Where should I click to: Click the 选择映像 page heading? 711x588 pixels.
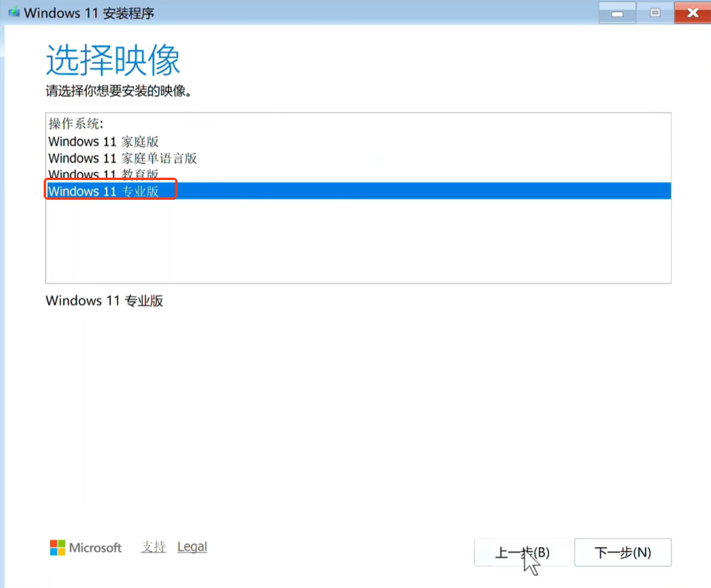pyautogui.click(x=113, y=60)
